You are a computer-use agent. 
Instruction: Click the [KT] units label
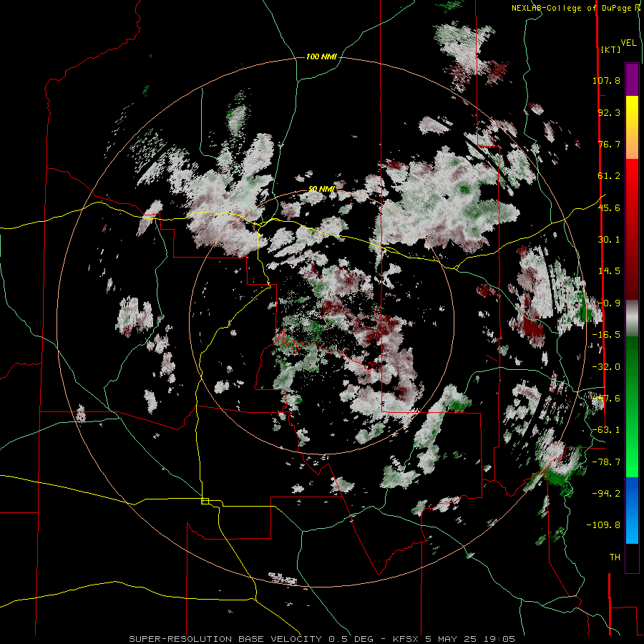point(611,49)
